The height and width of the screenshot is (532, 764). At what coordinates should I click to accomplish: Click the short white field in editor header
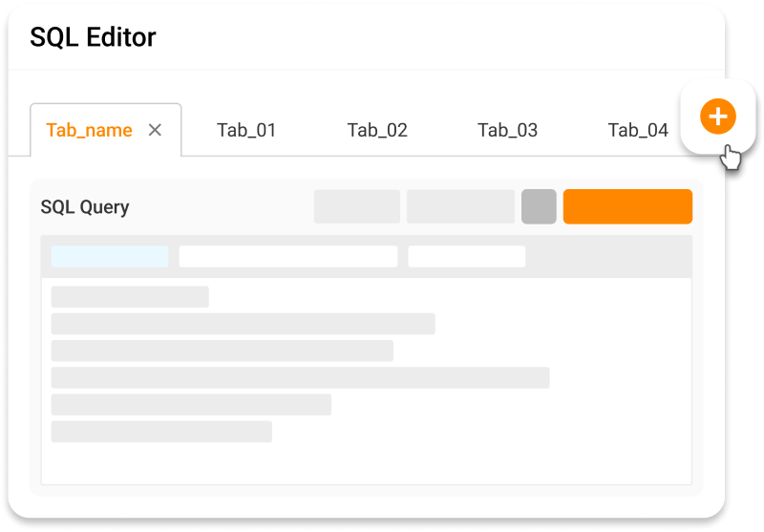click(467, 256)
